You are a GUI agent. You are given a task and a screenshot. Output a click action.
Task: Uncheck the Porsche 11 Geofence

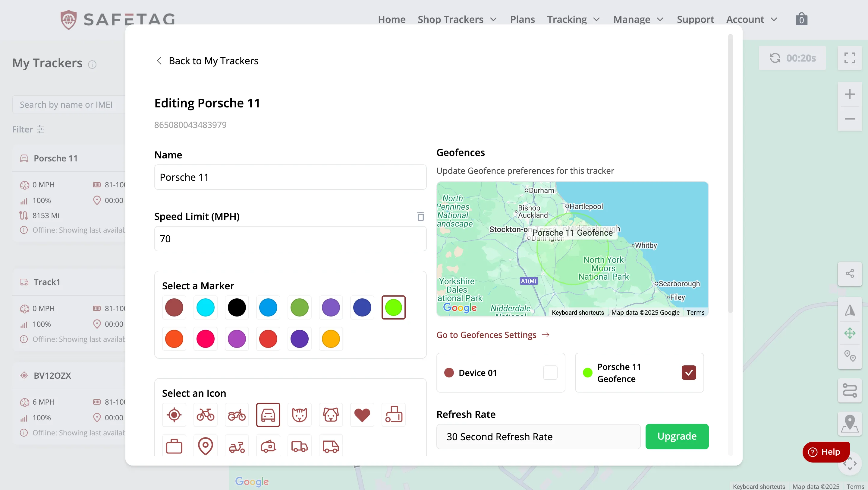tap(689, 373)
